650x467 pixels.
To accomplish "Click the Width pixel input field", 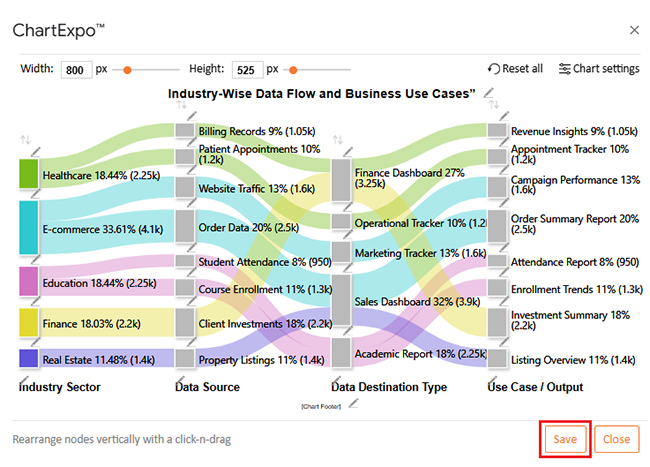I will (75, 70).
